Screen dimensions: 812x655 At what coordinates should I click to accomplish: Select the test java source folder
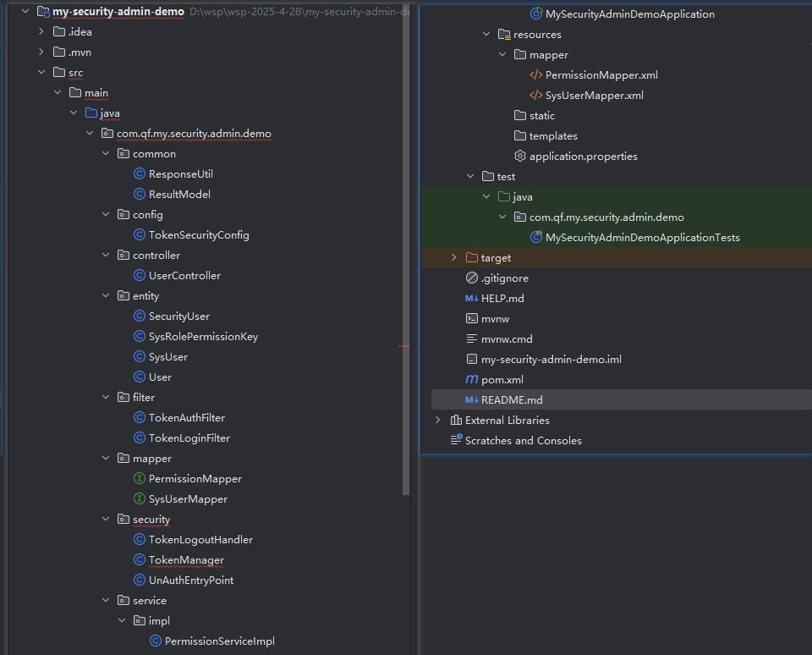coord(523,197)
